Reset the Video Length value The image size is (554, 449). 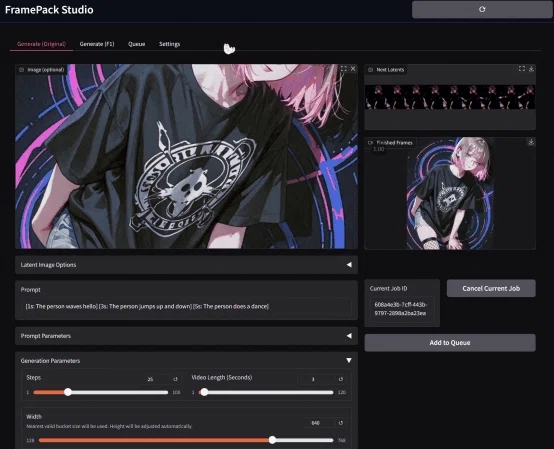coord(341,379)
